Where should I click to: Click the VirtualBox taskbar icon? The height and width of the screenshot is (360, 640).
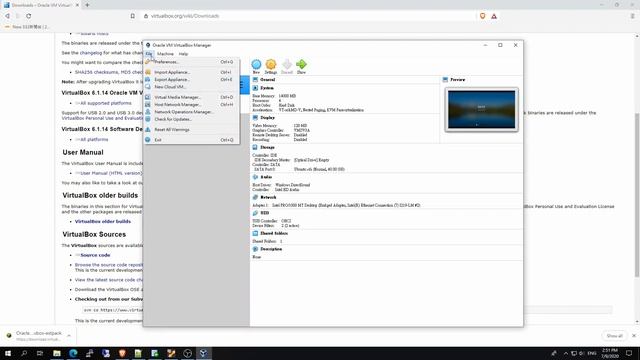click(203, 353)
